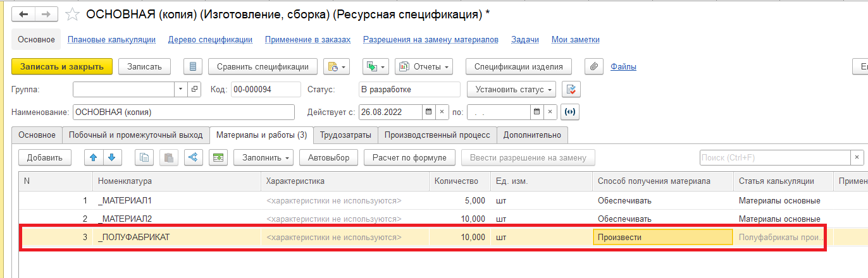Open the Задачи link
The height and width of the screenshot is (278, 868).
point(525,39)
